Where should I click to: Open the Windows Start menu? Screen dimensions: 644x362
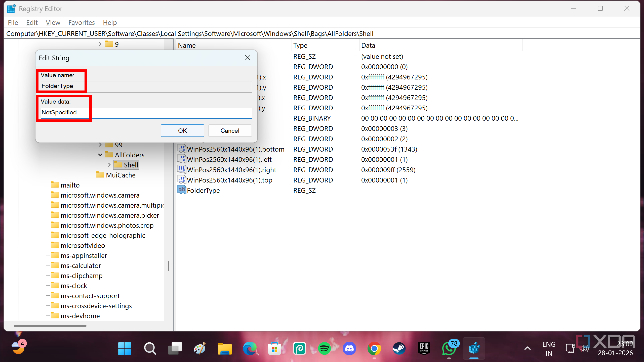(125, 349)
